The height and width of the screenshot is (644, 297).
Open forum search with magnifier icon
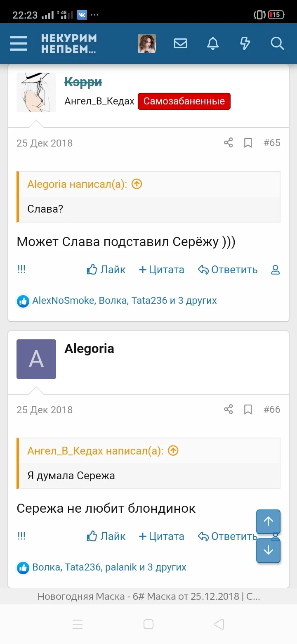point(277,43)
